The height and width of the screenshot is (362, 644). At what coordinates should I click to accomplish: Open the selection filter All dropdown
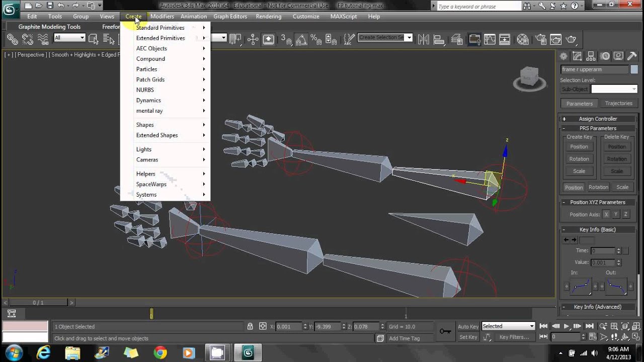(x=69, y=38)
